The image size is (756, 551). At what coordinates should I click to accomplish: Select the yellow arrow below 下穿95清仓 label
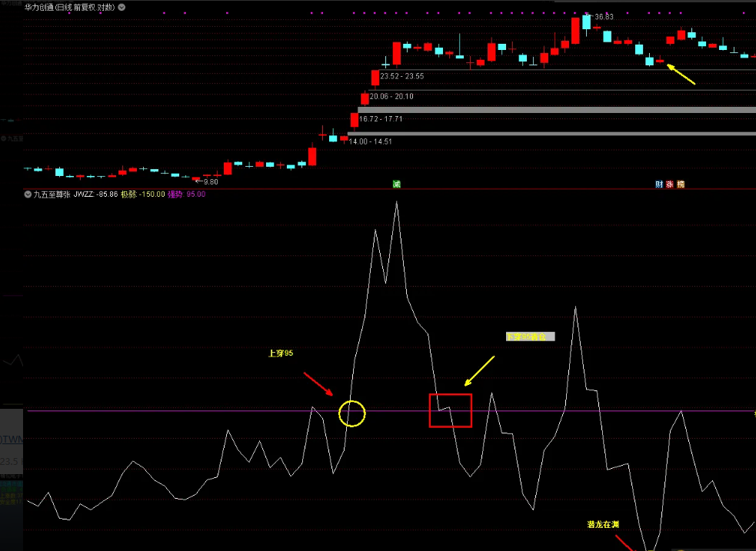[x=479, y=370]
